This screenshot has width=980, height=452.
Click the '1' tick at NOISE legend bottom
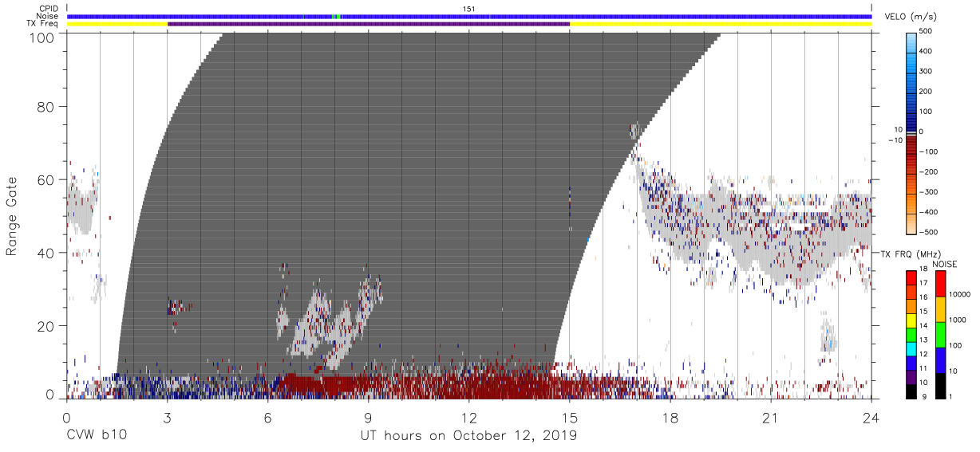(x=950, y=398)
